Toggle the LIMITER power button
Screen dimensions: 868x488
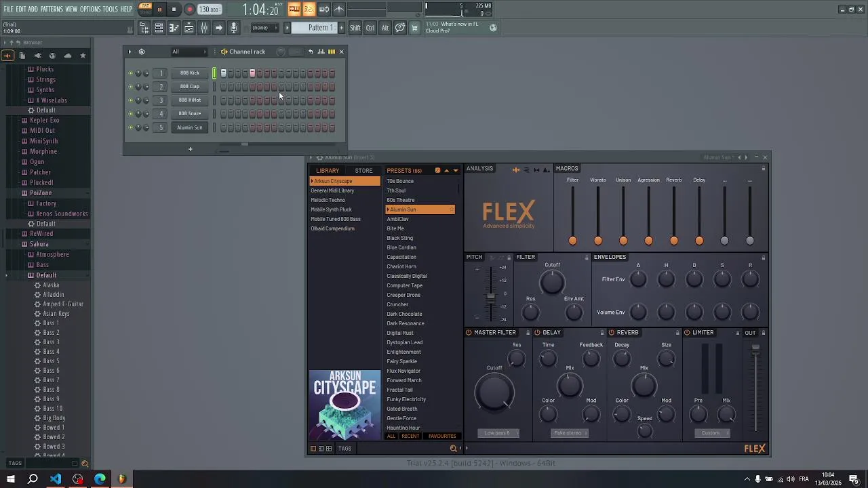tap(687, 333)
